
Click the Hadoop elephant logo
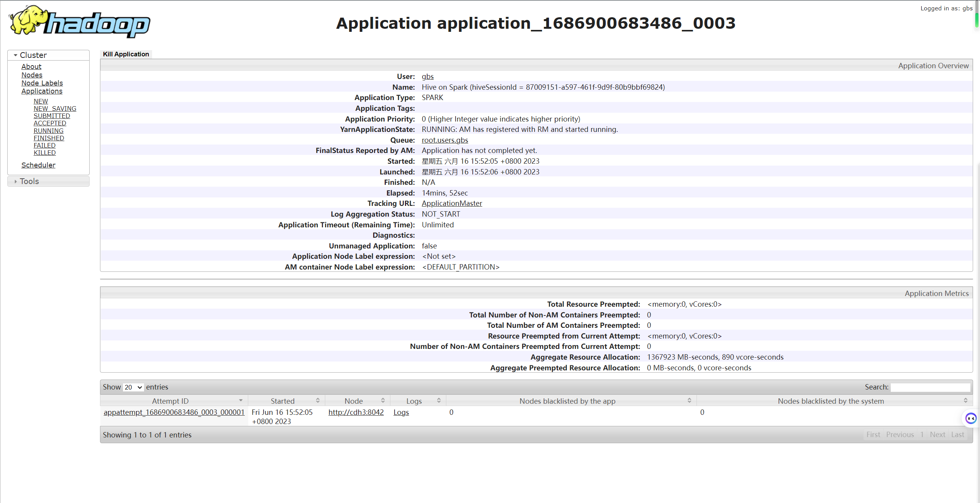79,21
